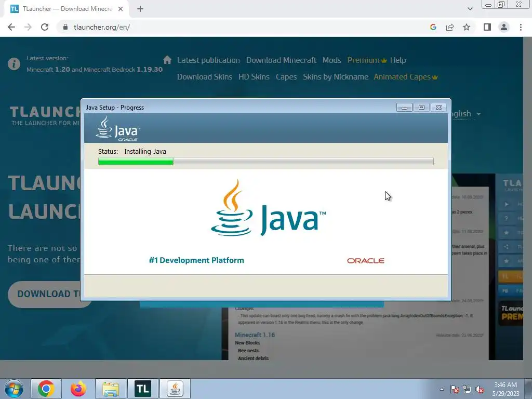Click the #1 Development Platform text

(196, 260)
